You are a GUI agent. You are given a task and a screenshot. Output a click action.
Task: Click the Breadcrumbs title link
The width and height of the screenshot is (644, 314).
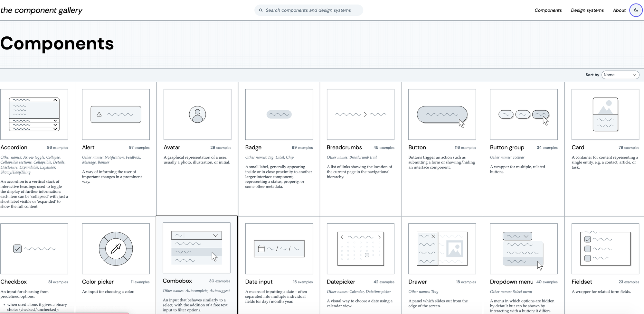[344, 147]
